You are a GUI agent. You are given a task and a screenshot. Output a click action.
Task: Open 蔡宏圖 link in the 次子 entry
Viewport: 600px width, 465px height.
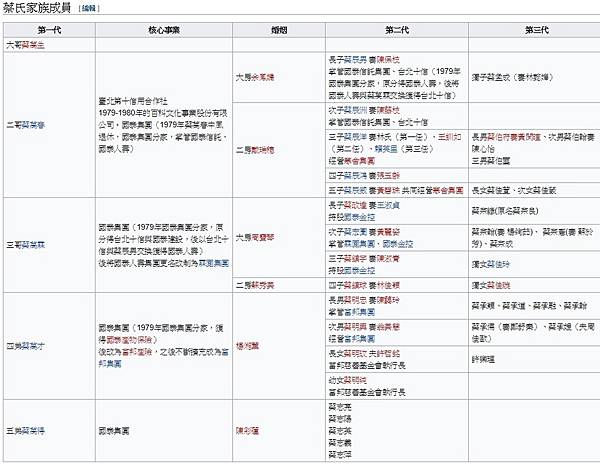click(355, 232)
